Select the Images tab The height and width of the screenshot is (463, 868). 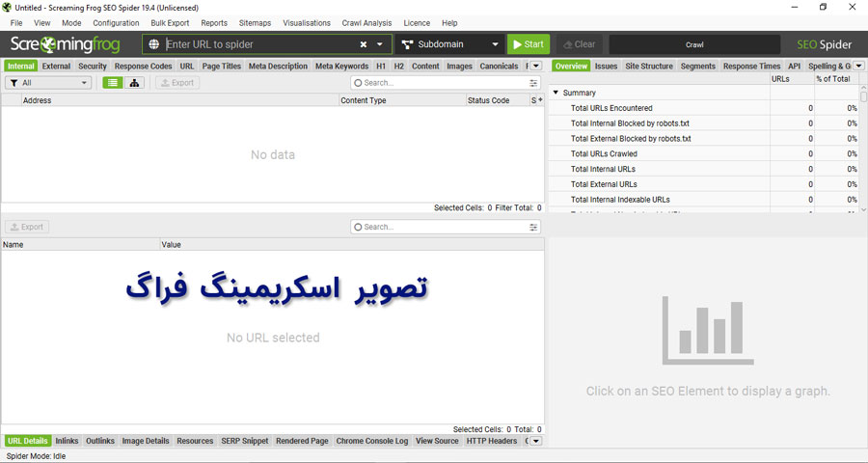click(459, 66)
